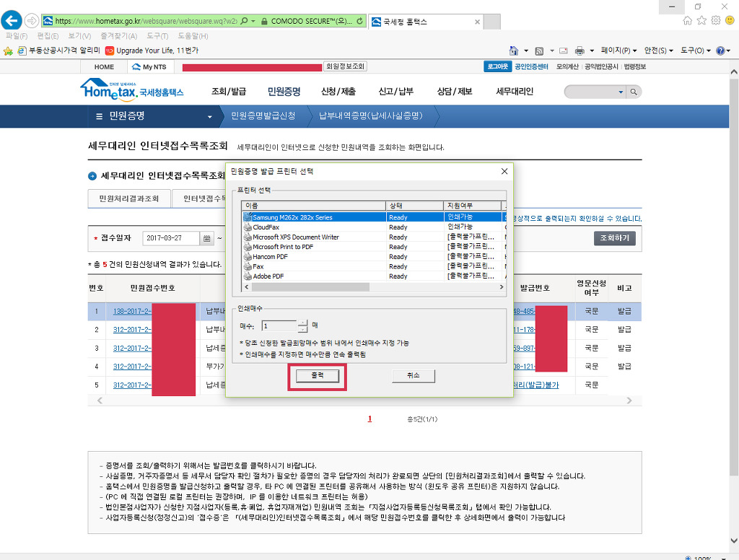Expand the printer icon dropdown arrow
The image size is (739, 560).
[x=592, y=51]
